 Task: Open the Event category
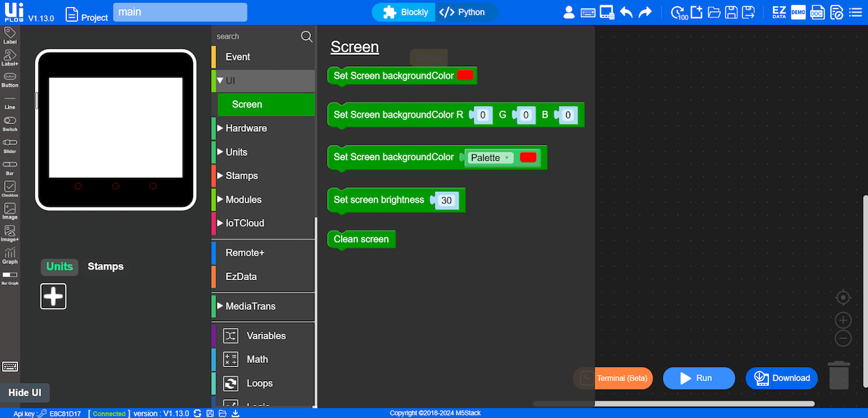tap(263, 57)
